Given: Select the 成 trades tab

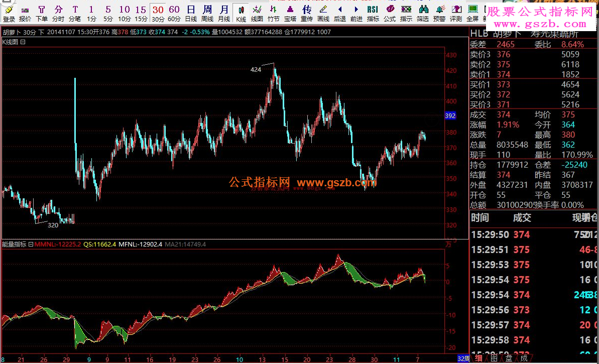Looking at the screenshot, I should click(x=524, y=358).
